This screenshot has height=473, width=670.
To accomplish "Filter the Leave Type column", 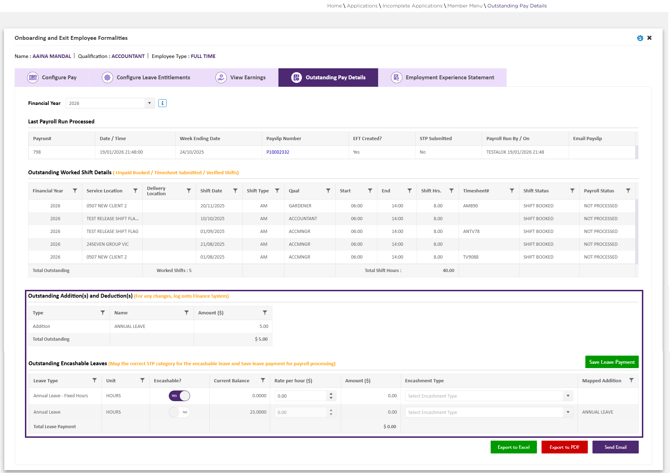I will [94, 380].
